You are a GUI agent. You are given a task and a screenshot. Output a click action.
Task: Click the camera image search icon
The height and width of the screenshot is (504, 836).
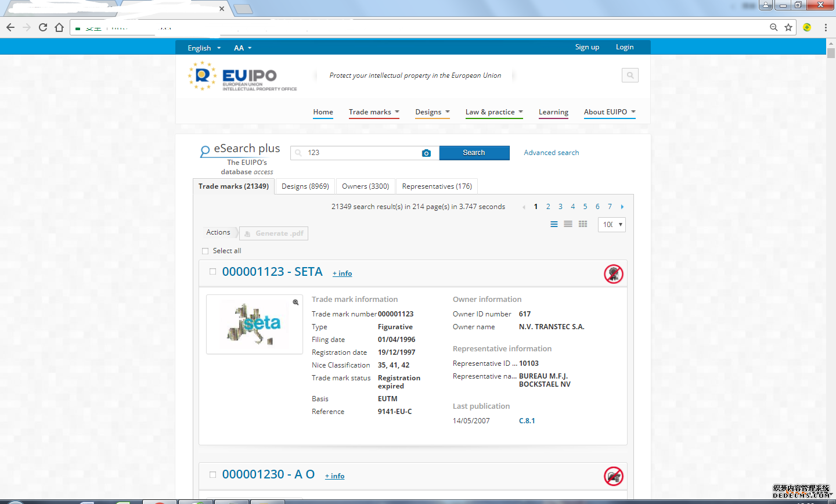[x=426, y=153]
